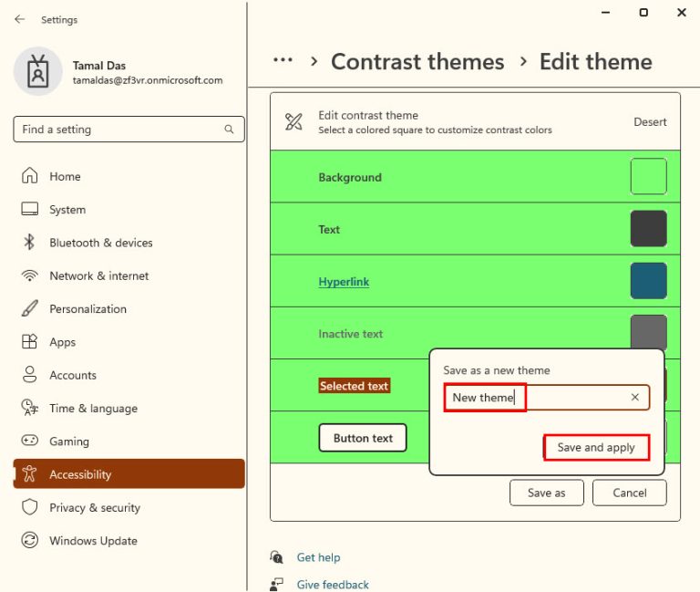Click the Network wifi icon
Screen dimensions: 700x592
pyautogui.click(x=29, y=275)
